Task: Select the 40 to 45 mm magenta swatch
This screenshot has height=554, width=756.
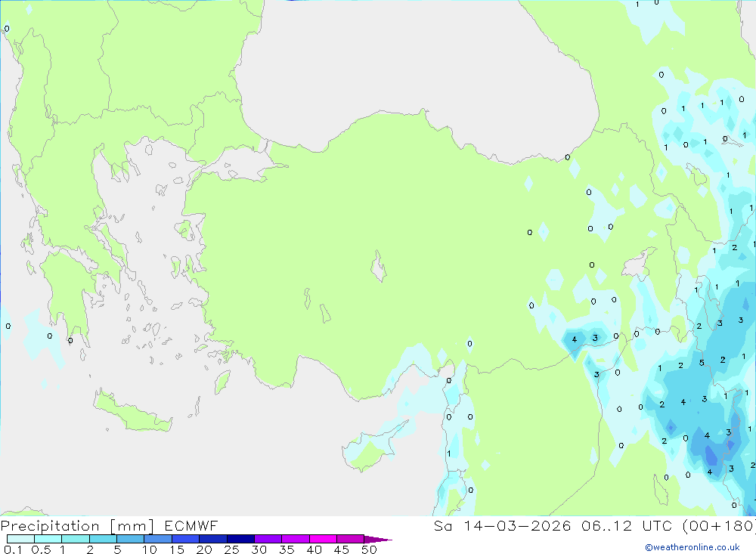Action: (x=323, y=539)
